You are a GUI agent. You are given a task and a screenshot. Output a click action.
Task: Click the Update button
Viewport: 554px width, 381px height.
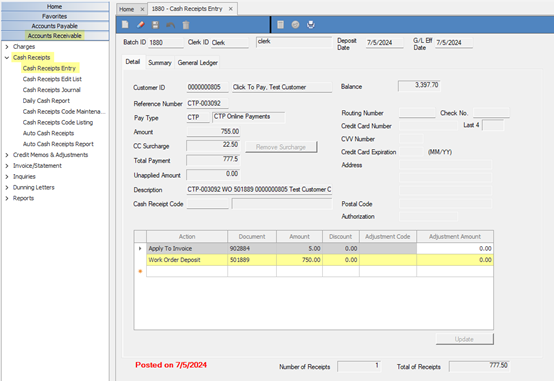(464, 339)
